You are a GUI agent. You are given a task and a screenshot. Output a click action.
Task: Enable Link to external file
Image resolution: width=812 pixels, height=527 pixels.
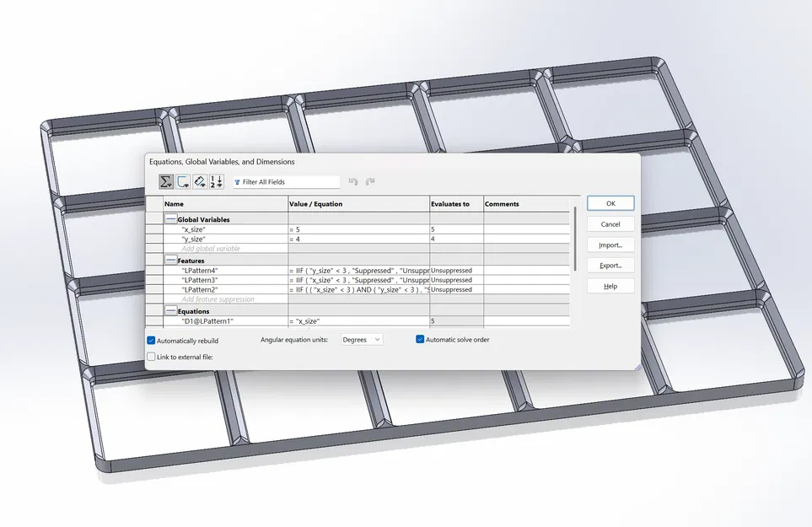click(152, 357)
